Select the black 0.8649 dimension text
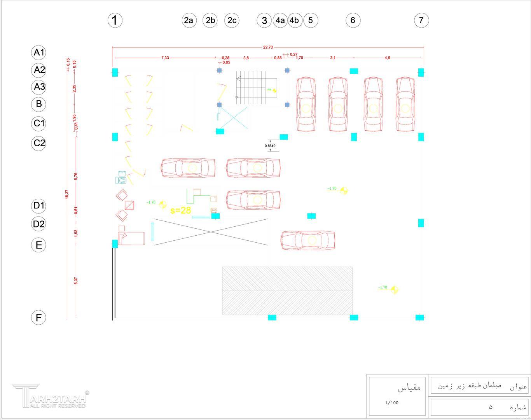Image resolution: width=531 pixels, height=420 pixels. (270, 146)
